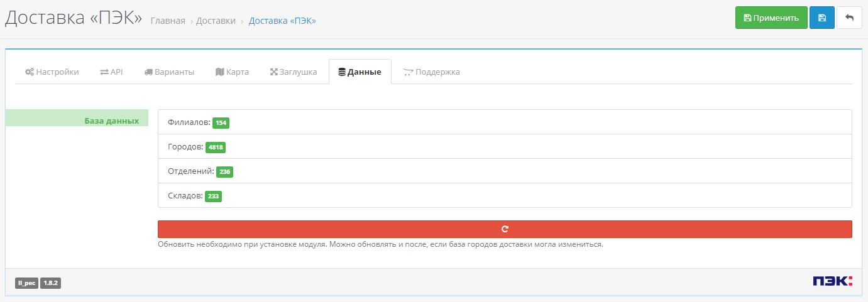Click the truck icon on Варианты tab
This screenshot has height=302, width=868.
148,72
